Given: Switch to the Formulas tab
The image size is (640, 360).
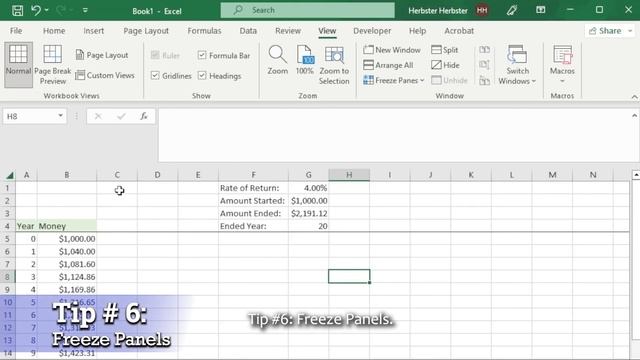Looking at the screenshot, I should 204,31.
